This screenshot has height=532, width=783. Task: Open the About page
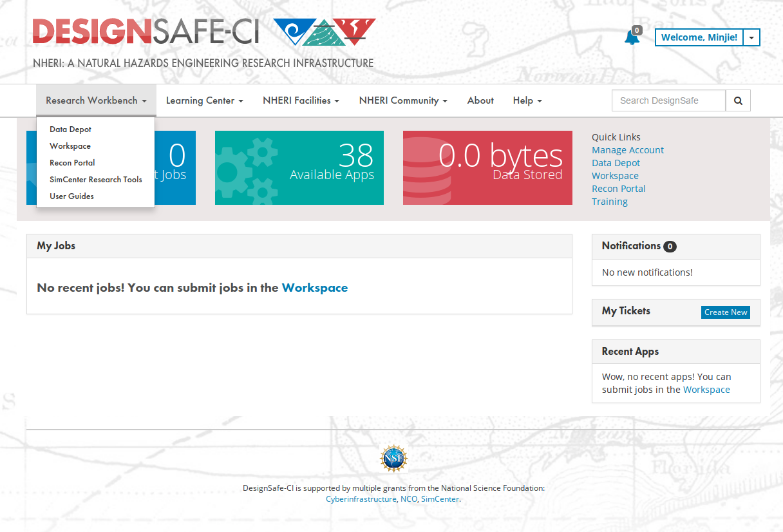pos(480,100)
